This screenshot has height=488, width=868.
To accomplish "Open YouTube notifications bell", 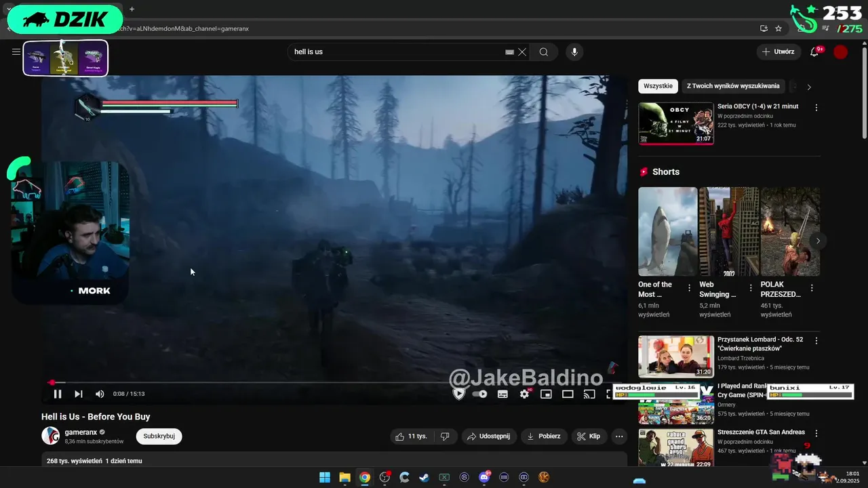I will tap(814, 52).
